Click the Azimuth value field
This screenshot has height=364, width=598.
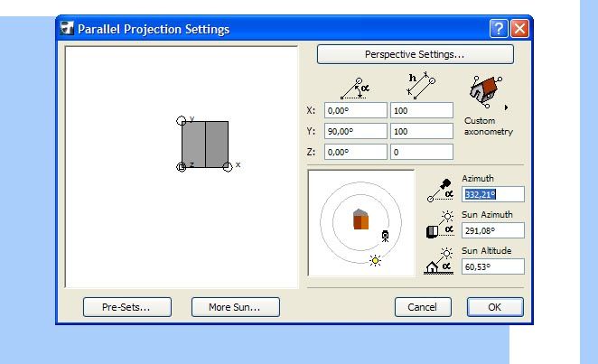pos(492,194)
